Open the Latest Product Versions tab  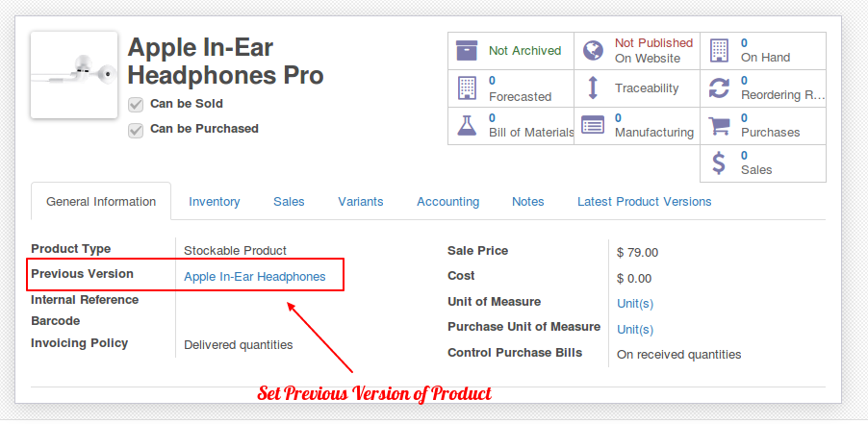click(645, 202)
